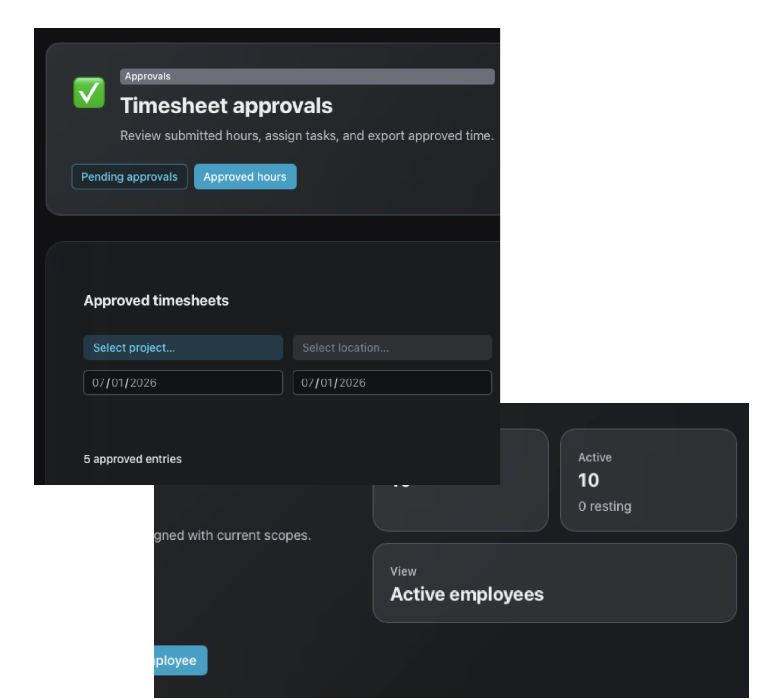Click the number 10 in Active card
The image size is (757, 700).
[x=588, y=481]
